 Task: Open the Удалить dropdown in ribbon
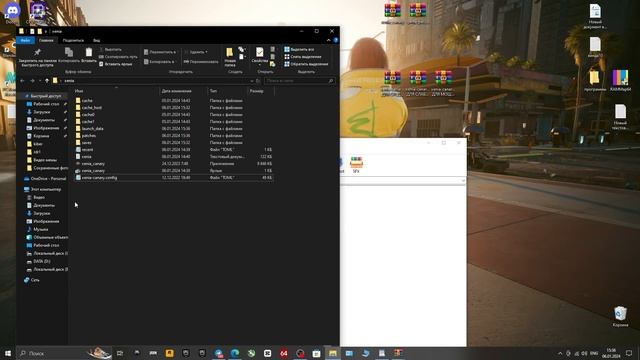point(196,52)
